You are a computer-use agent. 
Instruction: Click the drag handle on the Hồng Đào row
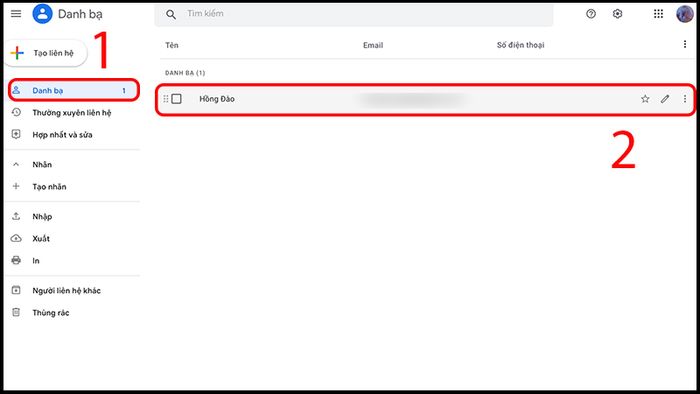[x=166, y=99]
